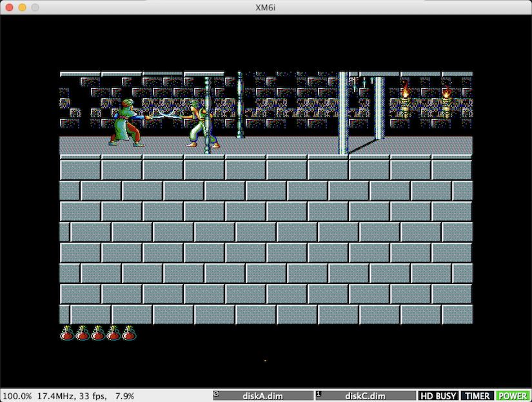
Task: Minimize the XM6i window
Action: coord(22,7)
